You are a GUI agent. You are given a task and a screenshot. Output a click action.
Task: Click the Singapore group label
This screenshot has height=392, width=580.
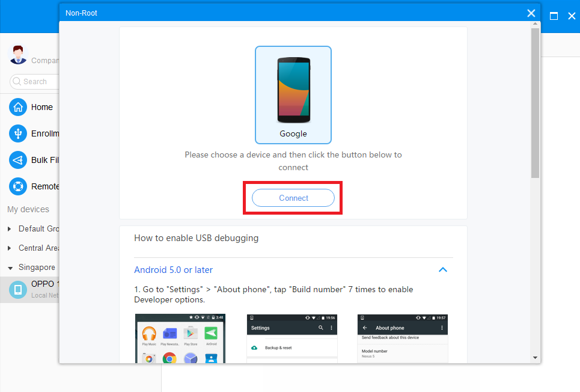pos(37,268)
